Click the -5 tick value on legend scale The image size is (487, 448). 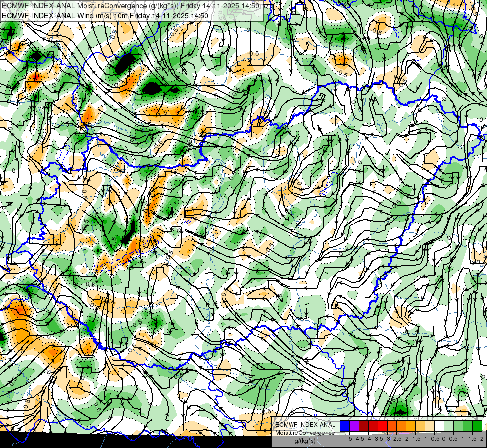[x=349, y=439]
